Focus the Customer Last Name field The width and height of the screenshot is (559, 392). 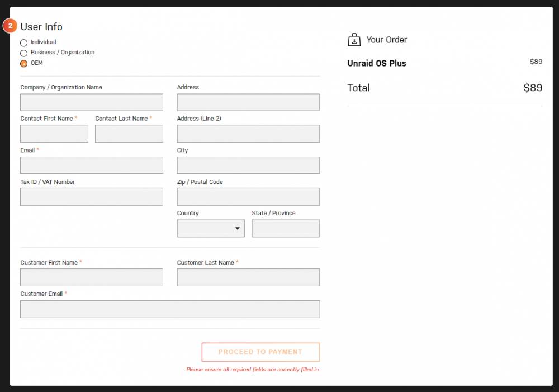click(x=248, y=277)
